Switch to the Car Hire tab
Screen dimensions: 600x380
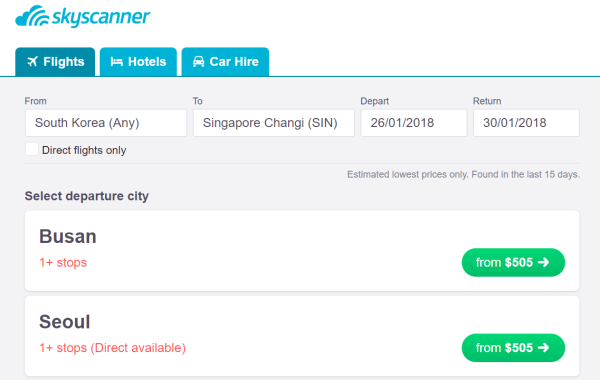(225, 62)
